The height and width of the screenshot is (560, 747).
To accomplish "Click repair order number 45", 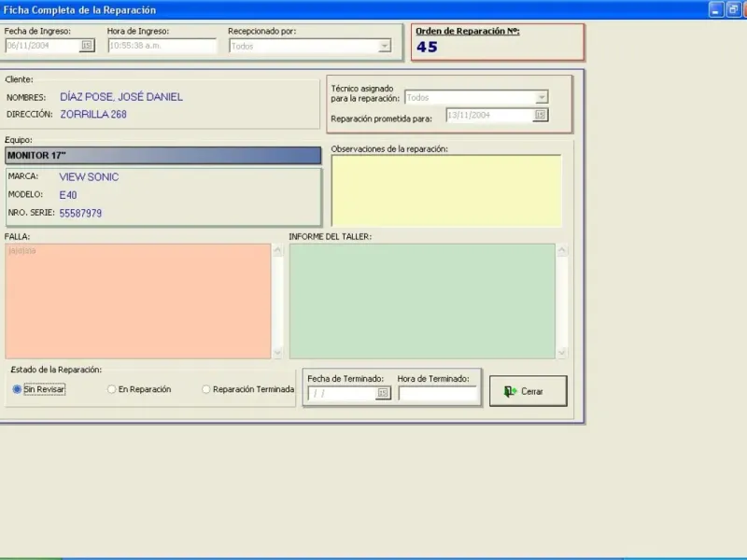I will coord(427,47).
